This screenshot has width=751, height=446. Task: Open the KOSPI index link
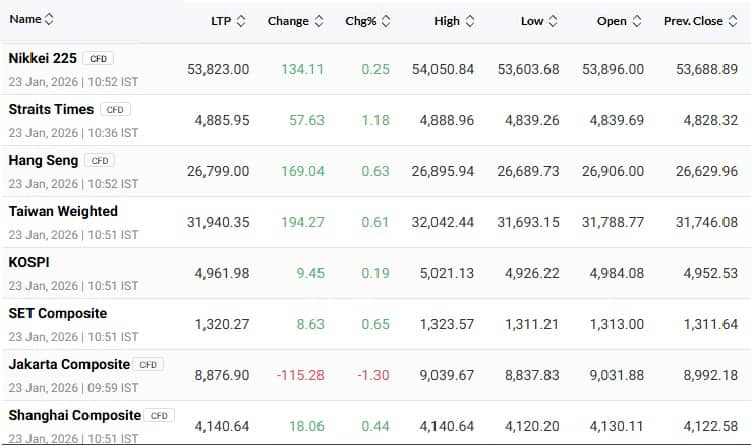pyautogui.click(x=29, y=263)
